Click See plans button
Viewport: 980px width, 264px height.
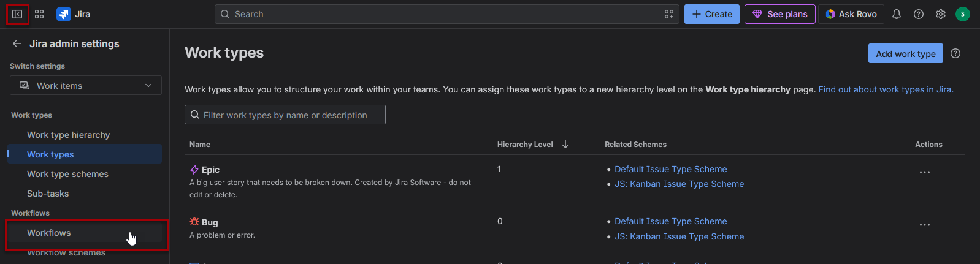tap(780, 14)
